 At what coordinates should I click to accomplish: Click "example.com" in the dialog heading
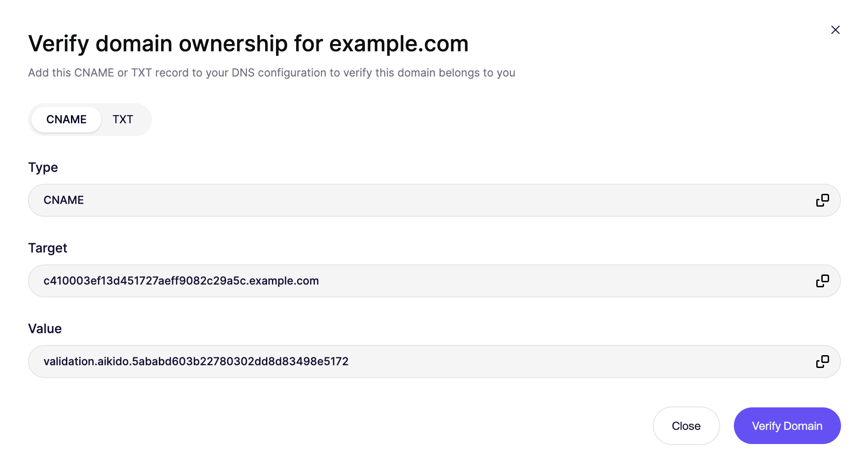[x=399, y=44]
